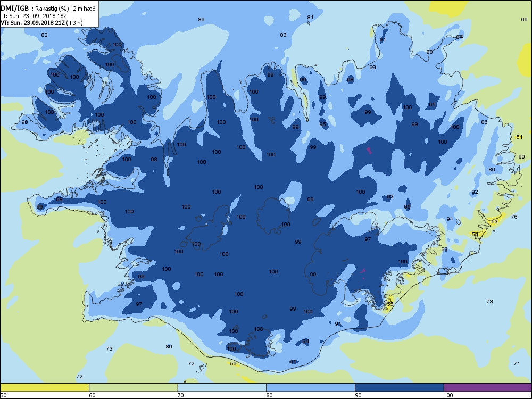The width and height of the screenshot is (532, 399).
Task: Click the humidity value '89' on the map
Action: (201, 19)
